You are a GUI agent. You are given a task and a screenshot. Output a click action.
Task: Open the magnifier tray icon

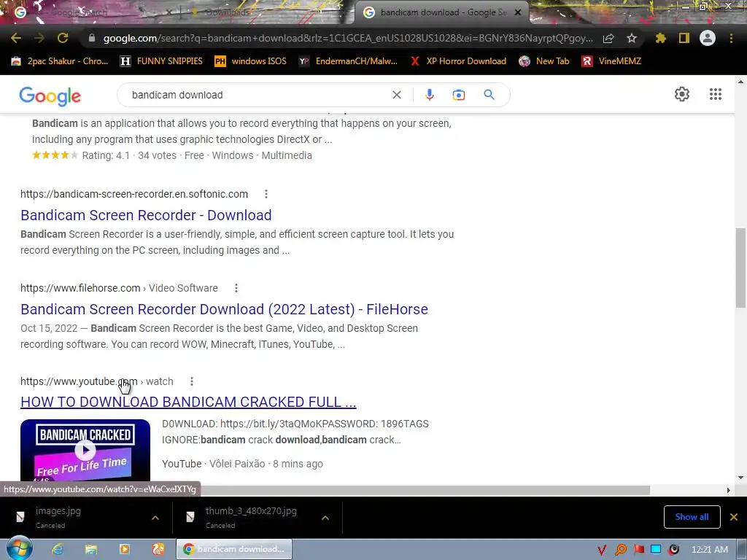[620, 550]
